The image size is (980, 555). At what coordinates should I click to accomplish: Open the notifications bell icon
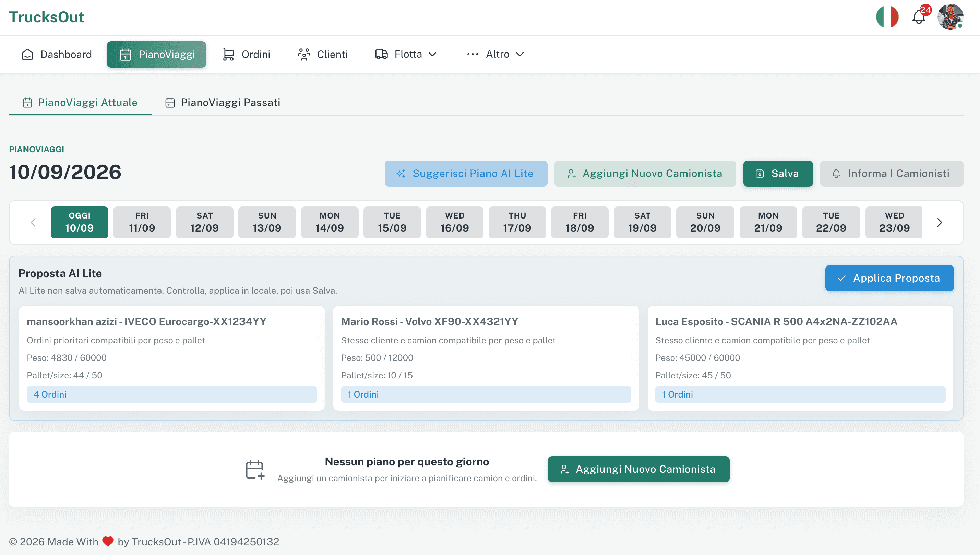tap(919, 17)
